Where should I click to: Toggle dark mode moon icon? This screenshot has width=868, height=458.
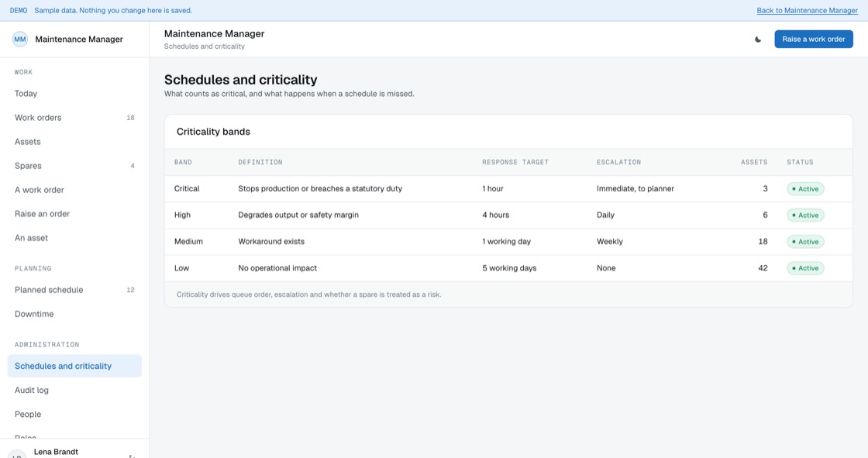click(x=758, y=40)
